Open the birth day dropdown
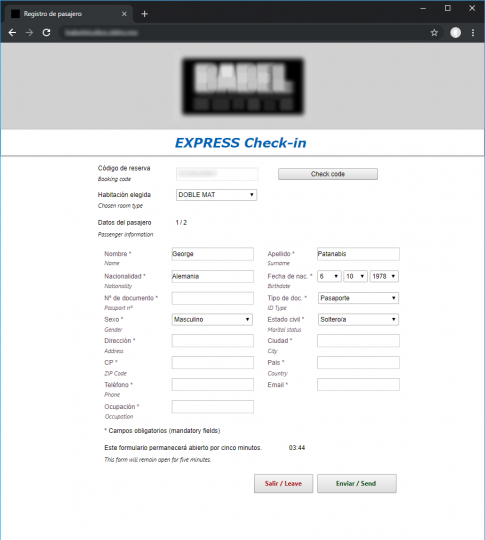The width and height of the screenshot is (485, 540). (x=329, y=276)
